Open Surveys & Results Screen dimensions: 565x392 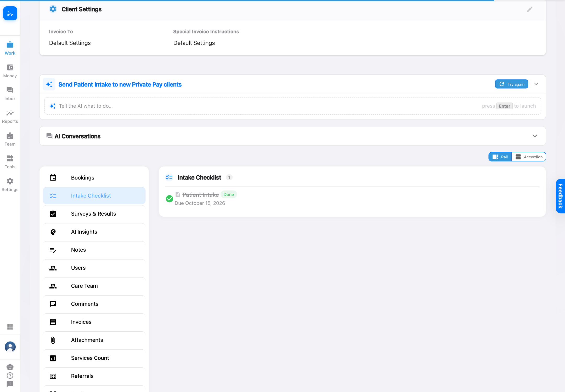point(94,214)
